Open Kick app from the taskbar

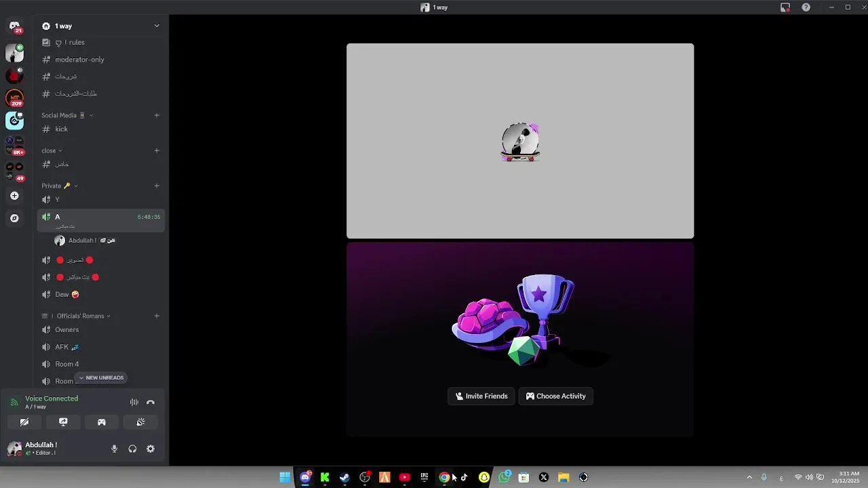pyautogui.click(x=325, y=477)
